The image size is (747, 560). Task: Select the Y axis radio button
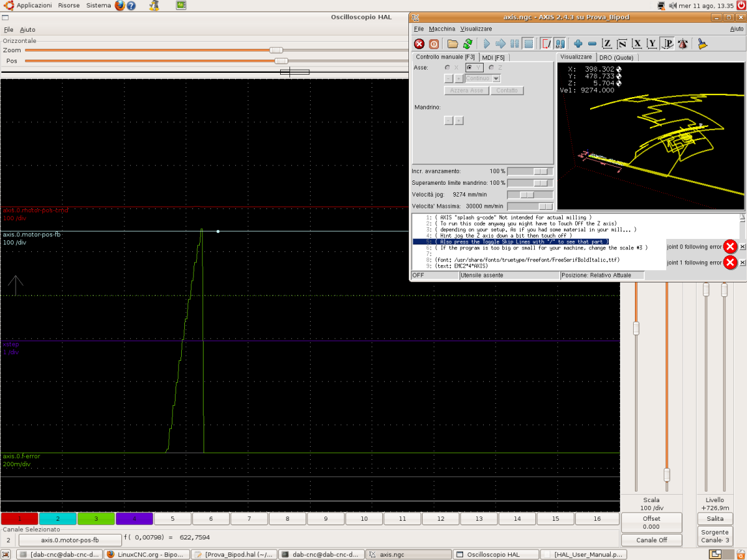(469, 67)
